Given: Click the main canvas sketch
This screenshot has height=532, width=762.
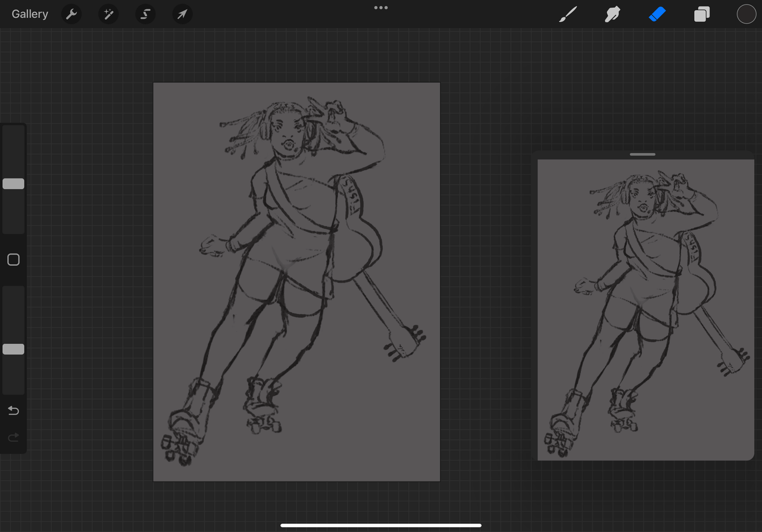Looking at the screenshot, I should tap(296, 282).
